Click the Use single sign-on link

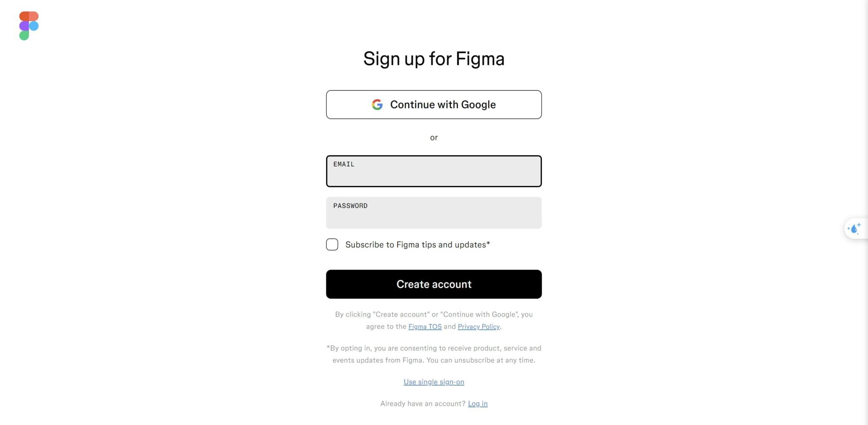point(434,382)
